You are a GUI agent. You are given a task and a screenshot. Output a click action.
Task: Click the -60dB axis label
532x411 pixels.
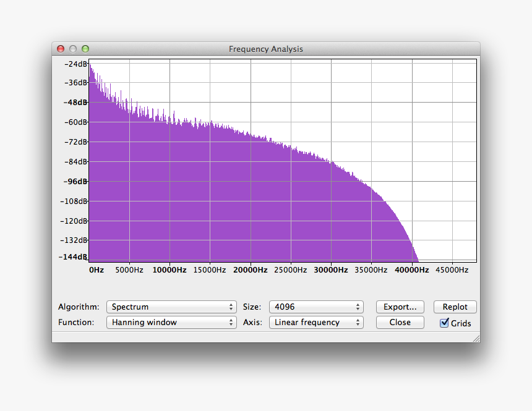tap(76, 122)
